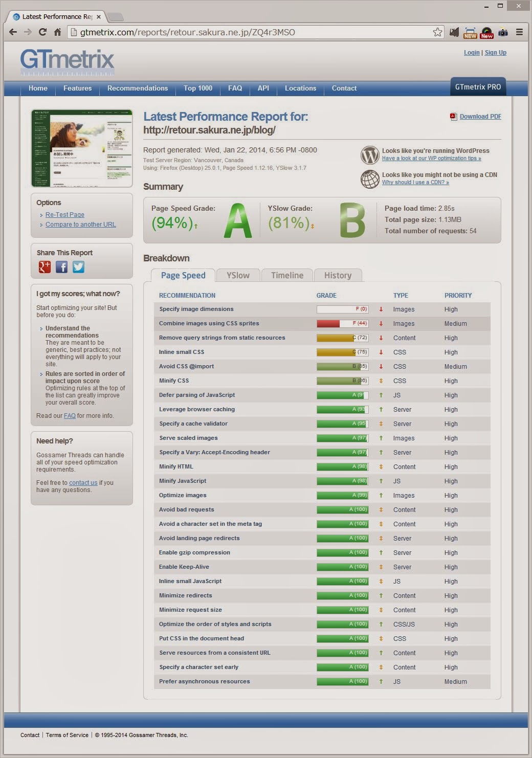Open the browser home icon
The image size is (532, 758).
point(57,32)
